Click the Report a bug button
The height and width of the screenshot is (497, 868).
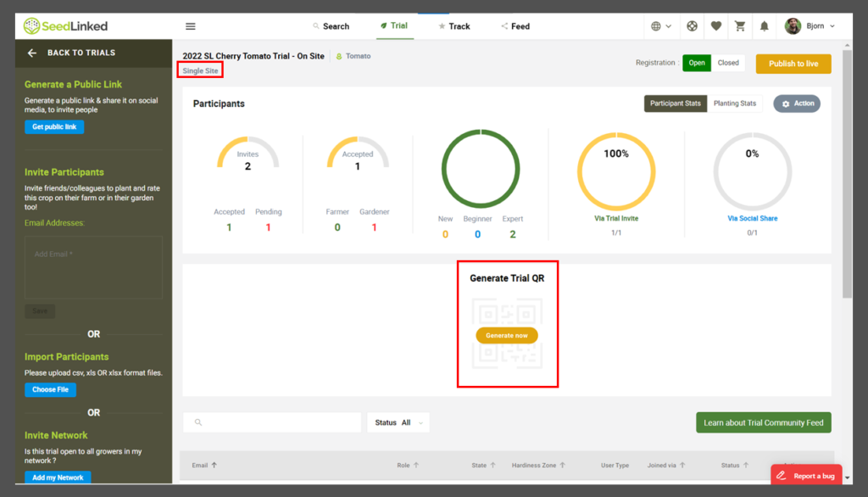coord(807,476)
